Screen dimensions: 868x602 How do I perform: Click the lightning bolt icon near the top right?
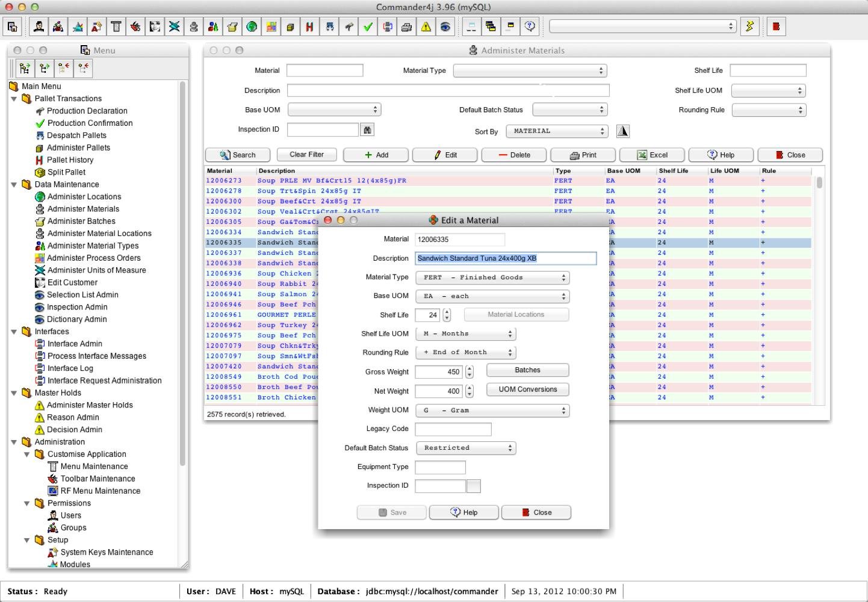click(749, 26)
